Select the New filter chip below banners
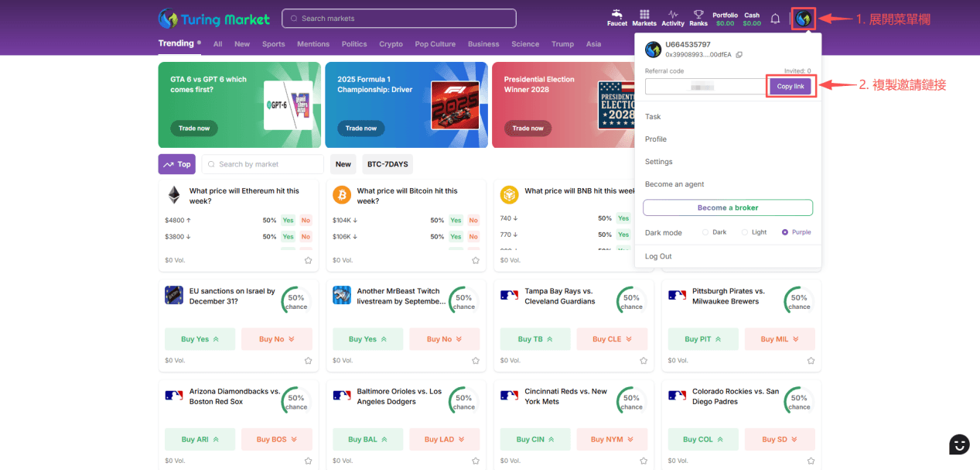This screenshot has height=470, width=980. [x=343, y=164]
